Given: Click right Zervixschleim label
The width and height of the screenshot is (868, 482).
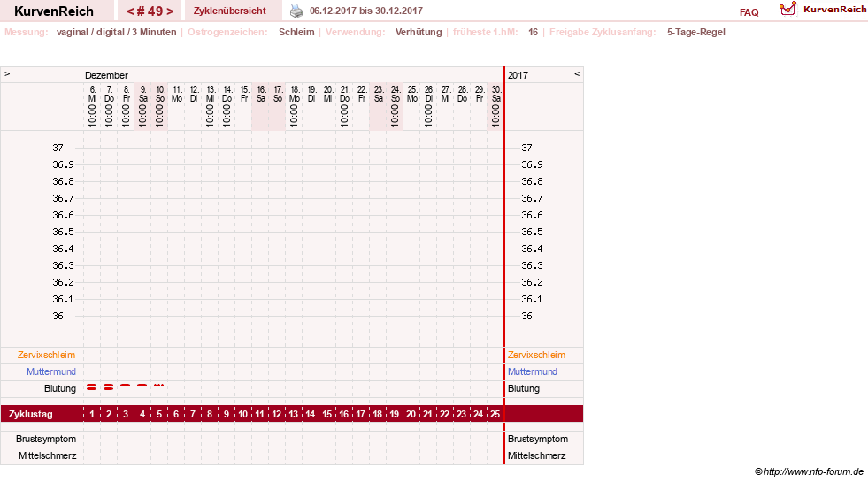Looking at the screenshot, I should [x=536, y=355].
